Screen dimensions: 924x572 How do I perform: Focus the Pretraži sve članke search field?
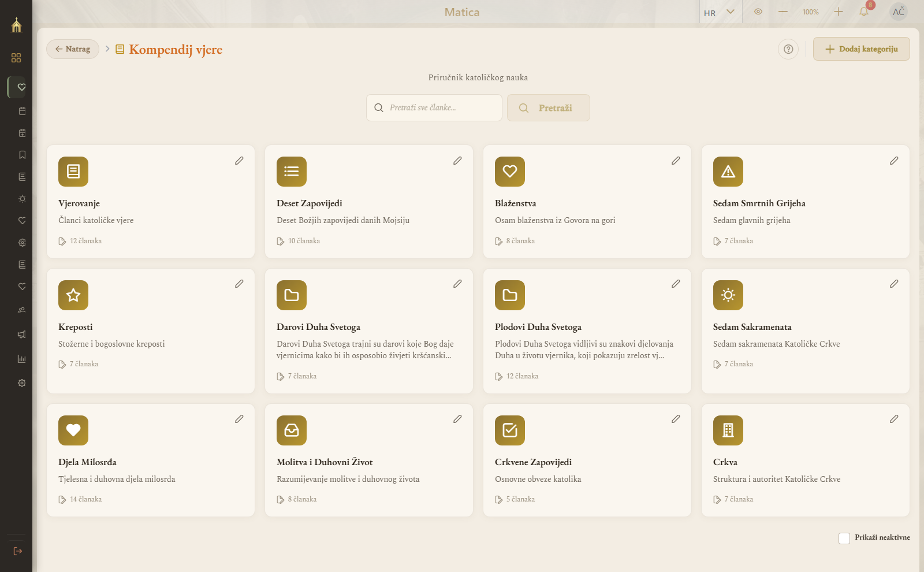tap(434, 108)
